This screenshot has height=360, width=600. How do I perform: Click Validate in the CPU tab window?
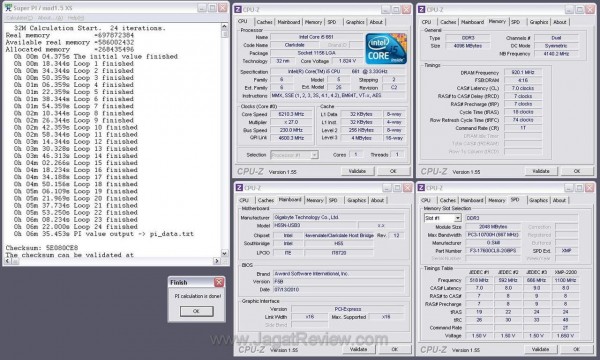click(x=357, y=171)
